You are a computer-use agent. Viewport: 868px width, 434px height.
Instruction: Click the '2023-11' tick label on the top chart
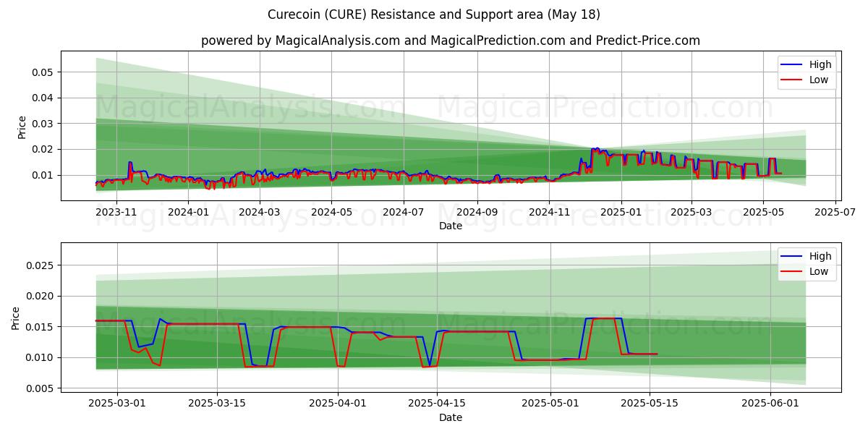click(x=116, y=212)
